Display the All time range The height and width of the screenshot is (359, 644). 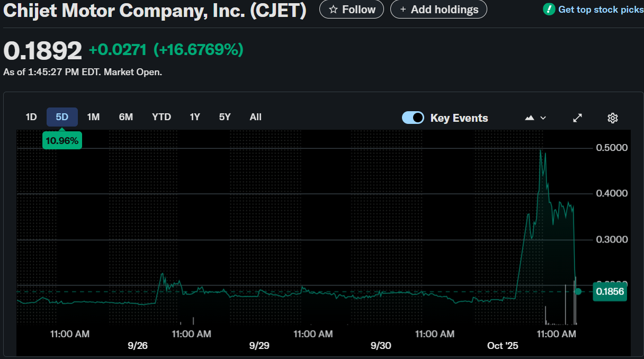point(256,117)
